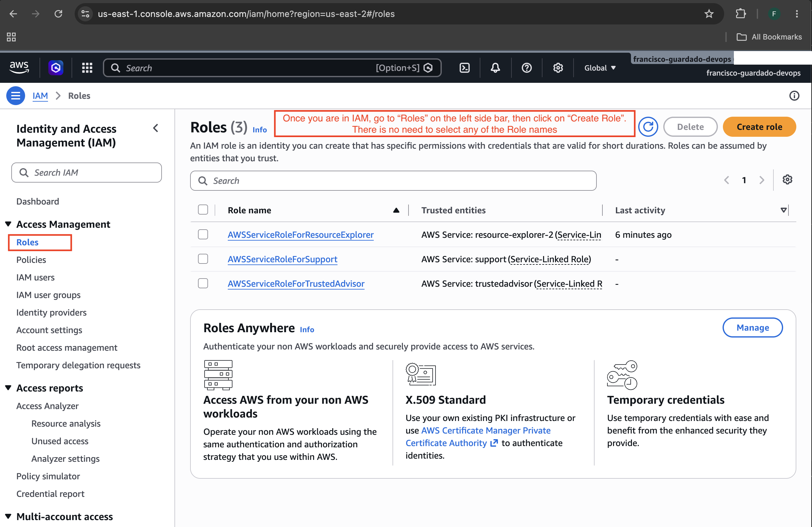This screenshot has width=812, height=527.
Task: Bookmark this page with the star icon
Action: click(709, 13)
